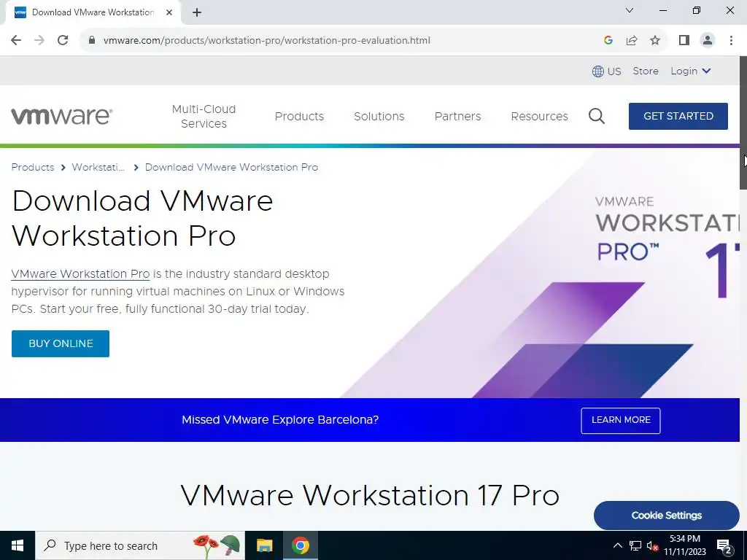Open Multi-Cloud Services menu
Viewport: 747px width, 560px height.
tap(204, 116)
